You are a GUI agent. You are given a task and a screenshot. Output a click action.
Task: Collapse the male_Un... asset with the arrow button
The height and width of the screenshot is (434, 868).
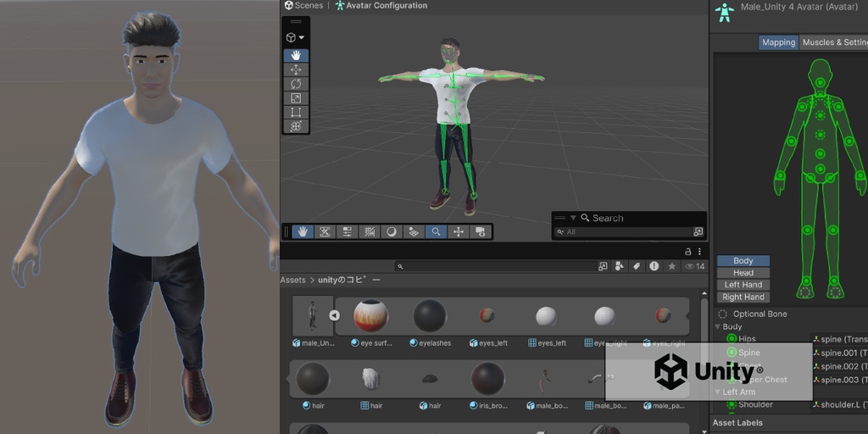pos(334,315)
